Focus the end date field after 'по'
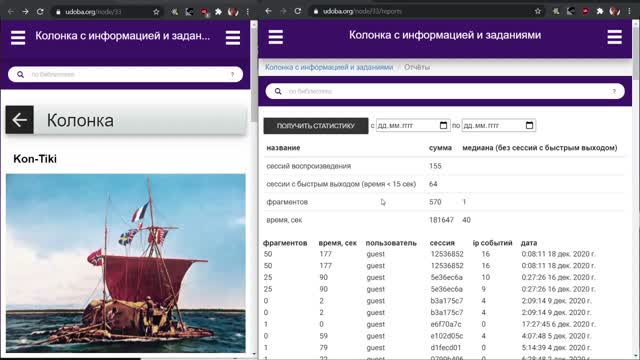The width and height of the screenshot is (640, 360). pos(498,125)
